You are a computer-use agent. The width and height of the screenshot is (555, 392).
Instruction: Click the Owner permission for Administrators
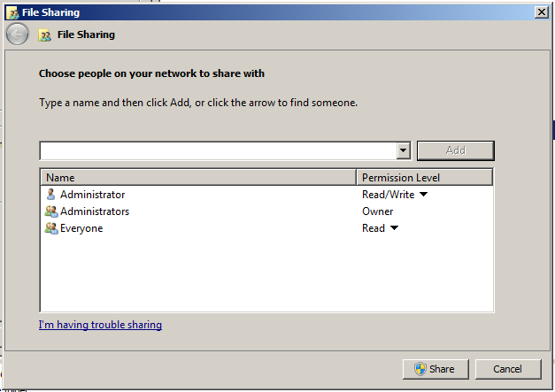point(378,211)
